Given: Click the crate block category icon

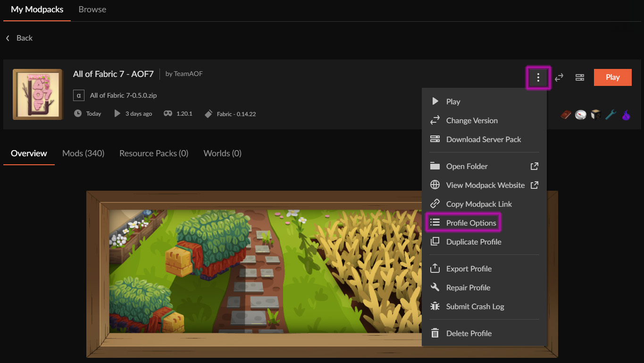Looking at the screenshot, I should (596, 115).
